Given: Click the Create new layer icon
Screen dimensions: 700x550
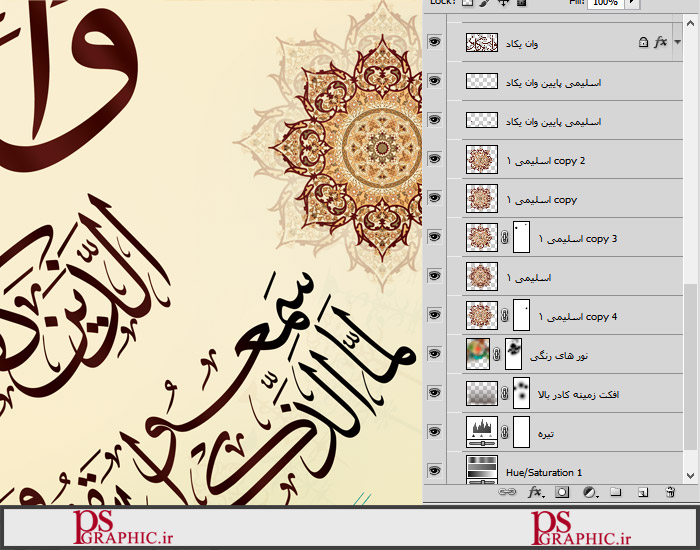Looking at the screenshot, I should [x=643, y=492].
